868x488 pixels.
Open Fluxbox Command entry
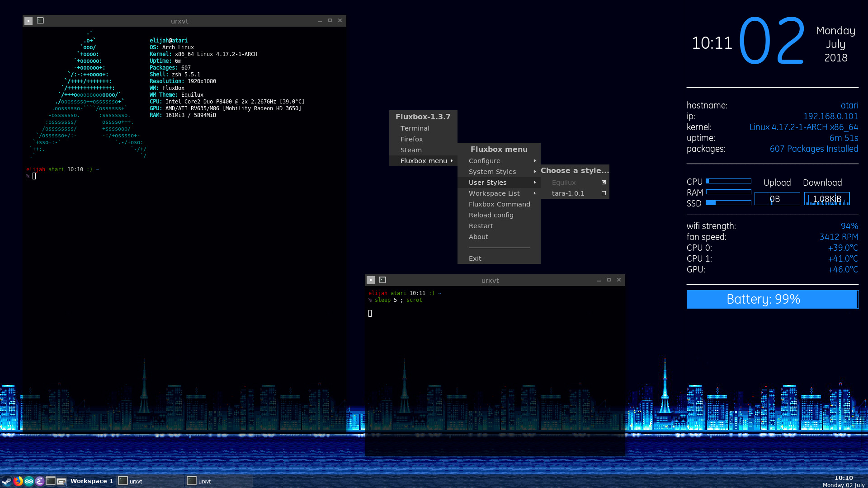coord(499,204)
